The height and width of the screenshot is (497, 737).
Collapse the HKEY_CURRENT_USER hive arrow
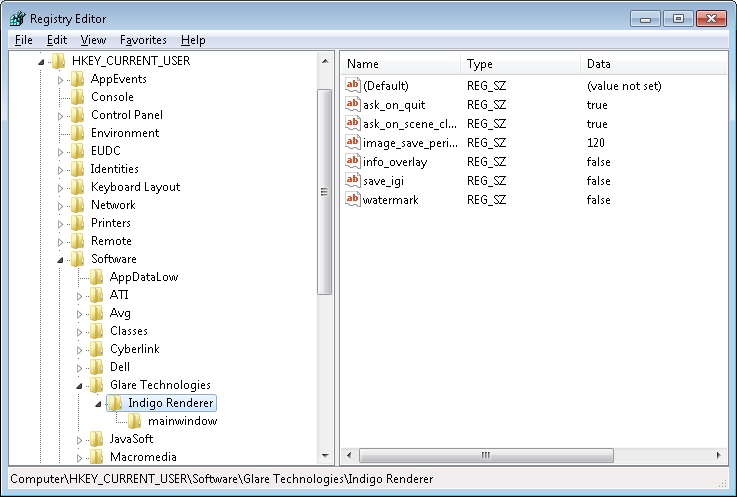pyautogui.click(x=42, y=61)
